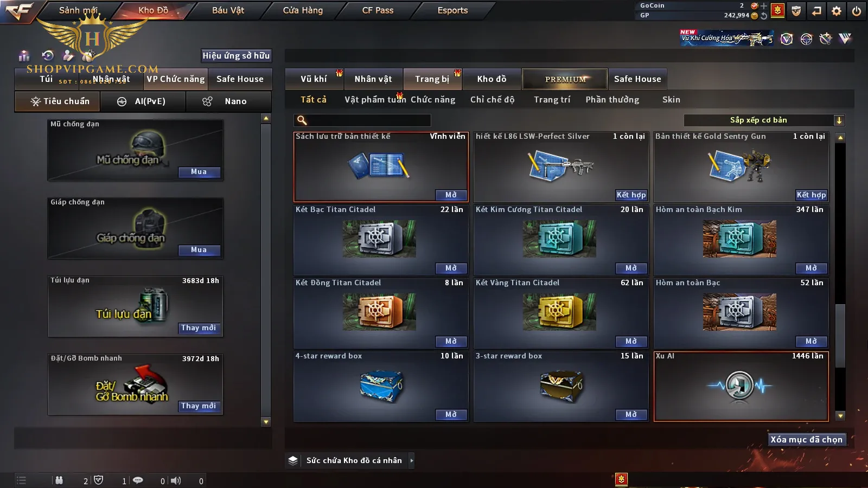
Task: Click the GP refresh arrow icon
Action: pos(764,16)
